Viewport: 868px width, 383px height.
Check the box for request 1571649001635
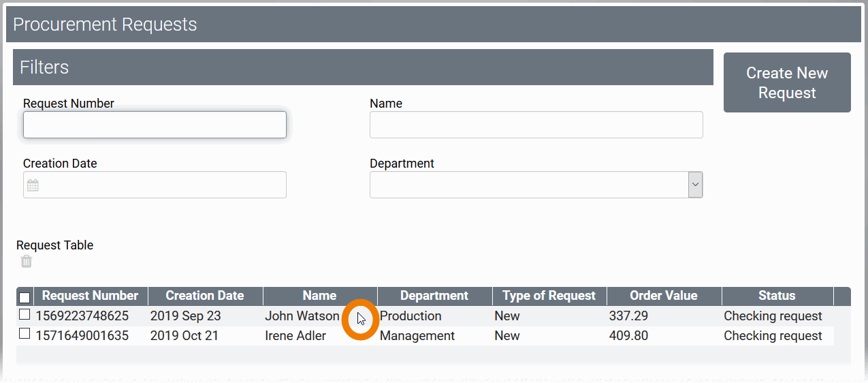pyautogui.click(x=25, y=334)
